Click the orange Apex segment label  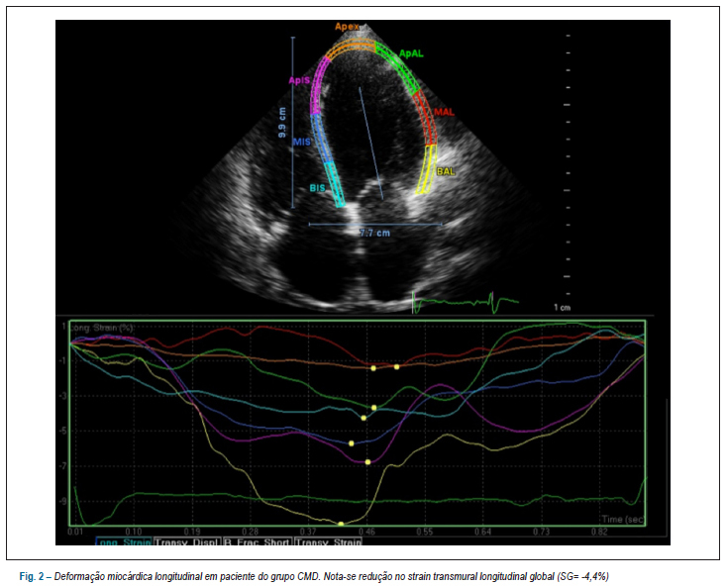(348, 27)
